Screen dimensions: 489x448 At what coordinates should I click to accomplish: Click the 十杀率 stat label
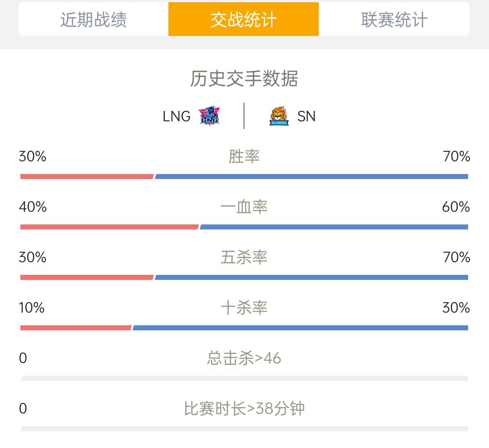click(x=244, y=308)
